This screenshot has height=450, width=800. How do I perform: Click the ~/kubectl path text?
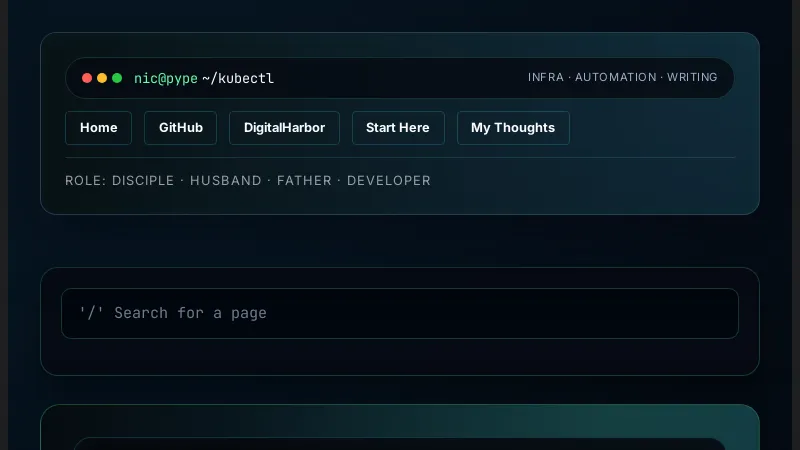coord(238,78)
